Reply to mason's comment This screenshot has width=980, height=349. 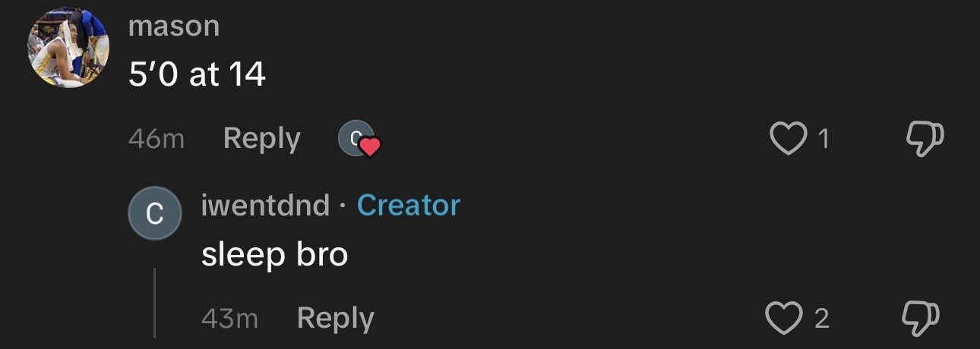[x=262, y=139]
